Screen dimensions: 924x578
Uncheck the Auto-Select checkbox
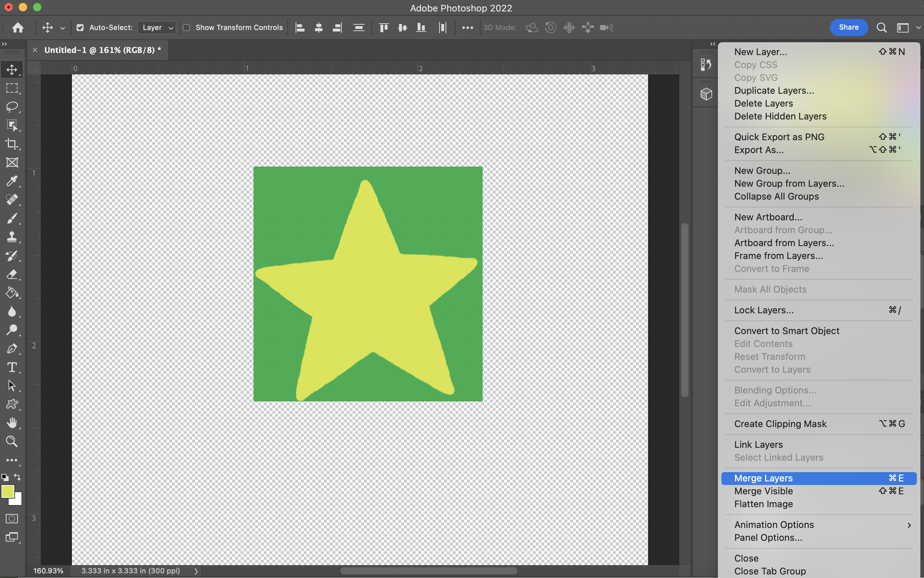click(x=80, y=28)
